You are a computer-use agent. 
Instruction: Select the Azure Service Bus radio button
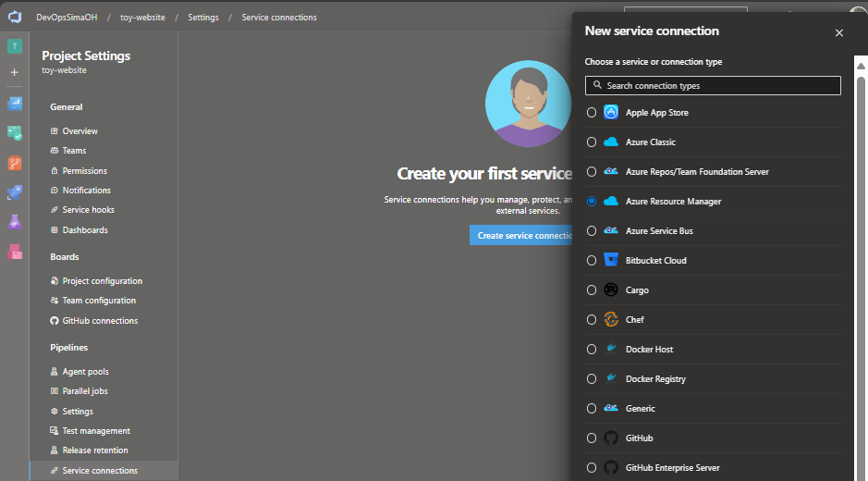click(x=592, y=230)
